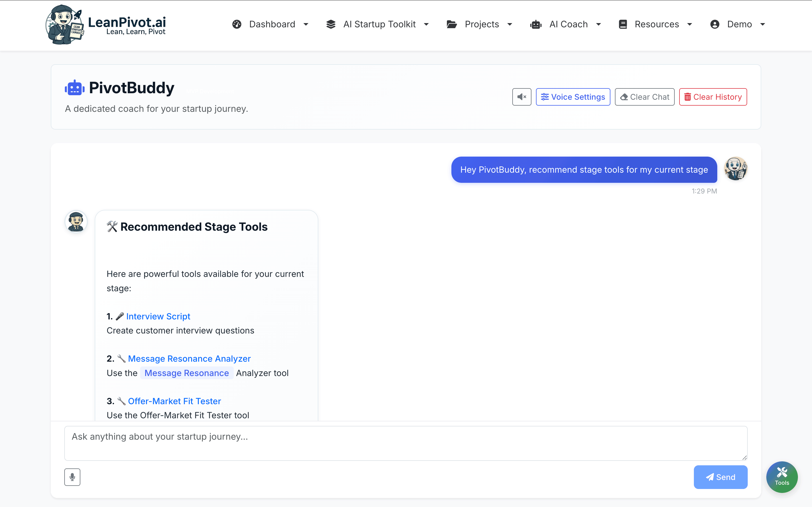Click the Resources book icon
Screen dimensions: 812x507
(623, 24)
